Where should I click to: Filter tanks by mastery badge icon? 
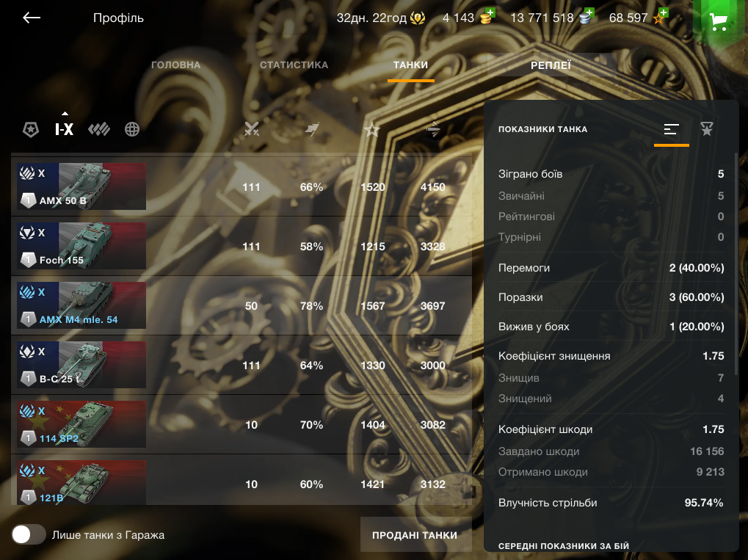pos(31,128)
